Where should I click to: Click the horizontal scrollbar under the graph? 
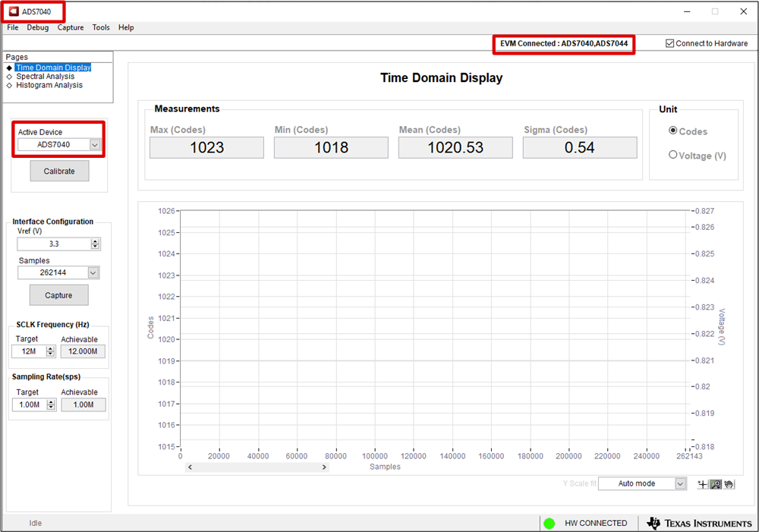tap(257, 467)
